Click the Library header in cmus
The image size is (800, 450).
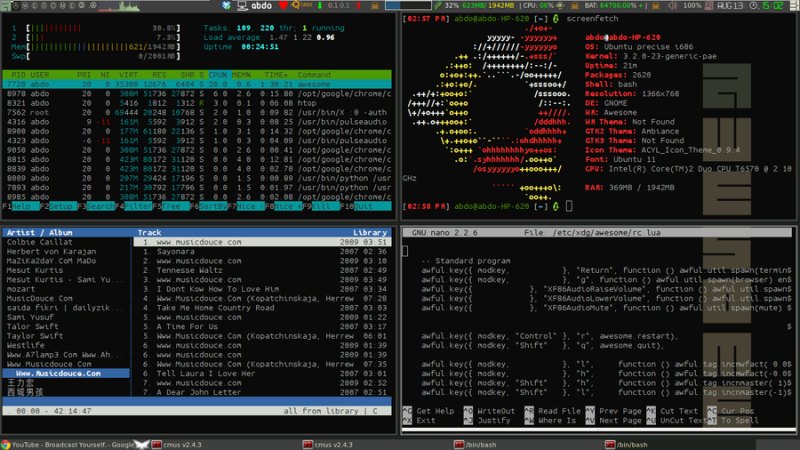point(370,233)
